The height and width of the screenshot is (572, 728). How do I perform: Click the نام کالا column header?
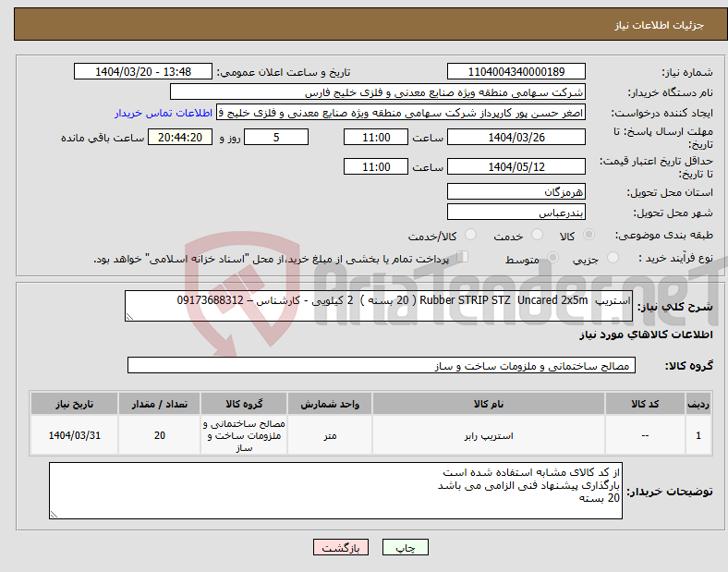point(489,404)
